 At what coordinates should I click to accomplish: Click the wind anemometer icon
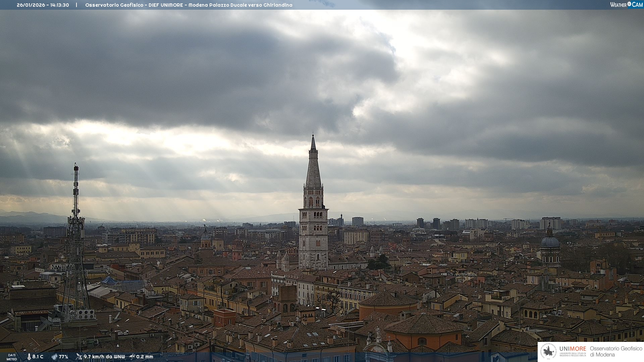79,357
